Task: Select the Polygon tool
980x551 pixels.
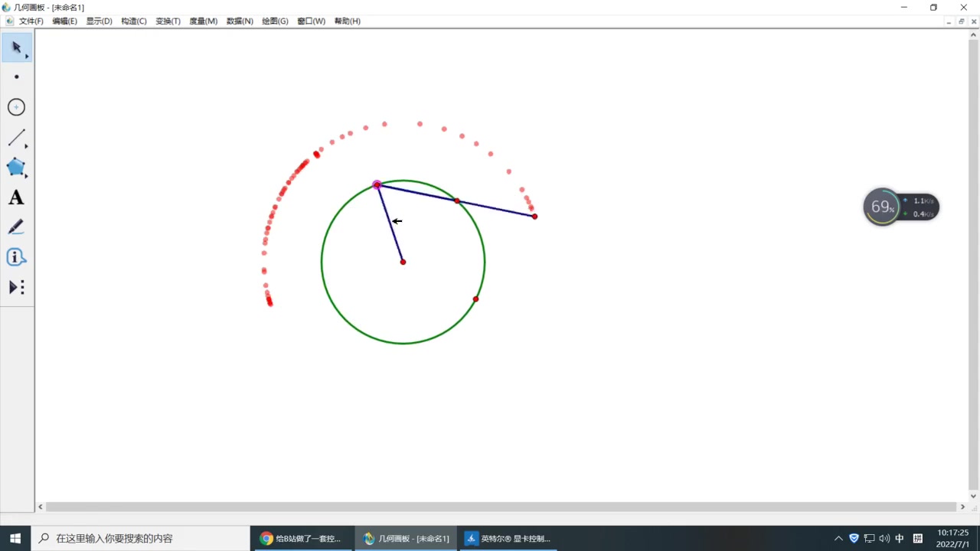Action: [17, 168]
